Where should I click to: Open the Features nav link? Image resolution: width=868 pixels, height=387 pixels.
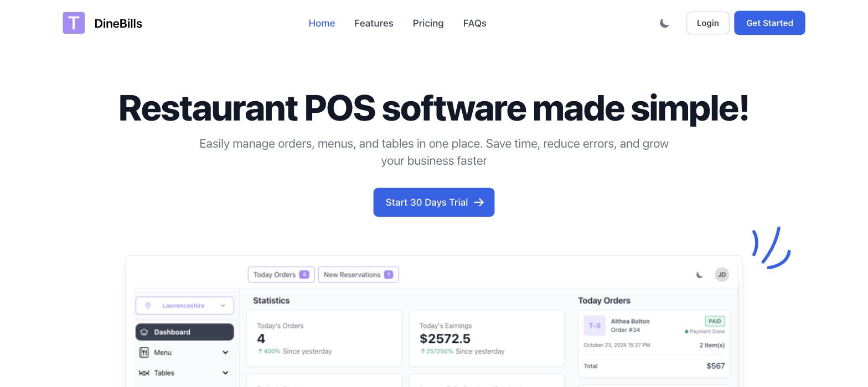coord(374,23)
